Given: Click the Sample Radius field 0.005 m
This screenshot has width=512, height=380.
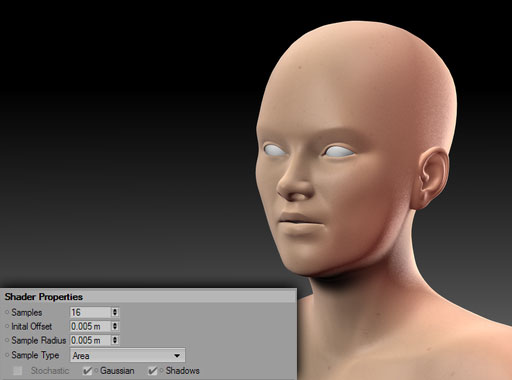Looking at the screenshot, I should point(90,340).
